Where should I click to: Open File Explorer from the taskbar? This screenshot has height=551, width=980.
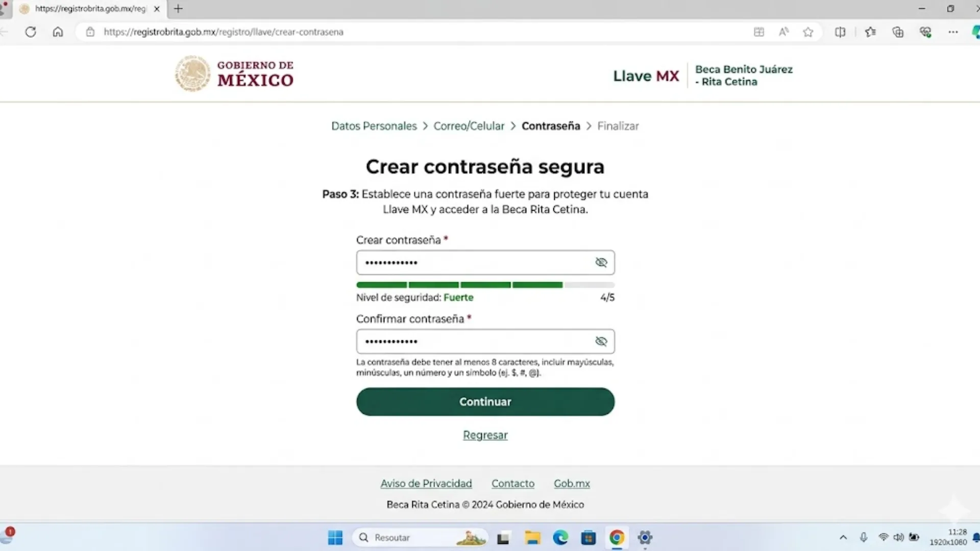[532, 538]
